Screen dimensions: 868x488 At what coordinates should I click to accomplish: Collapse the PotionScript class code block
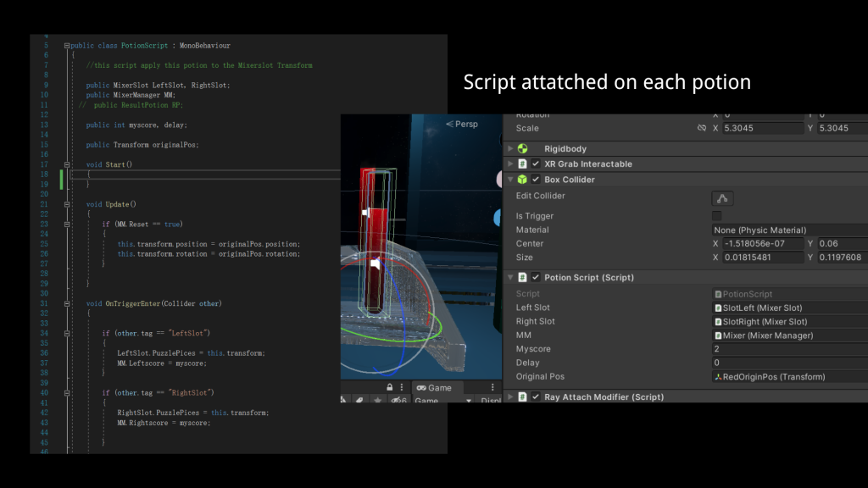(67, 46)
